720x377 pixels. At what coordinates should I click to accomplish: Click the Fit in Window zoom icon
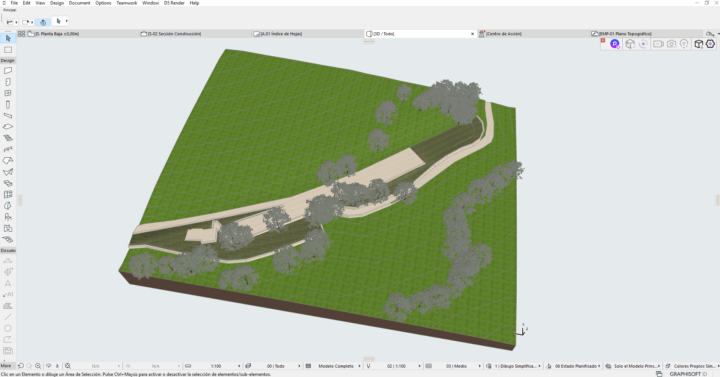tap(68, 366)
